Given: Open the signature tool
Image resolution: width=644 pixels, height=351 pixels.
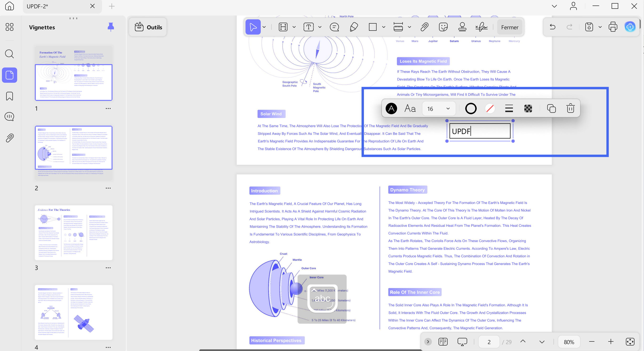Looking at the screenshot, I should 481,27.
